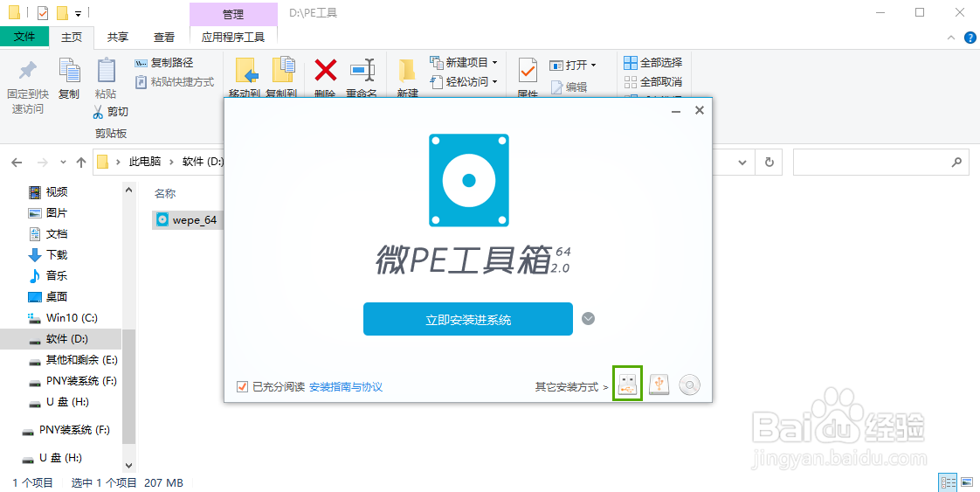Minimize the 微PE工具箱 installer window

(x=676, y=111)
